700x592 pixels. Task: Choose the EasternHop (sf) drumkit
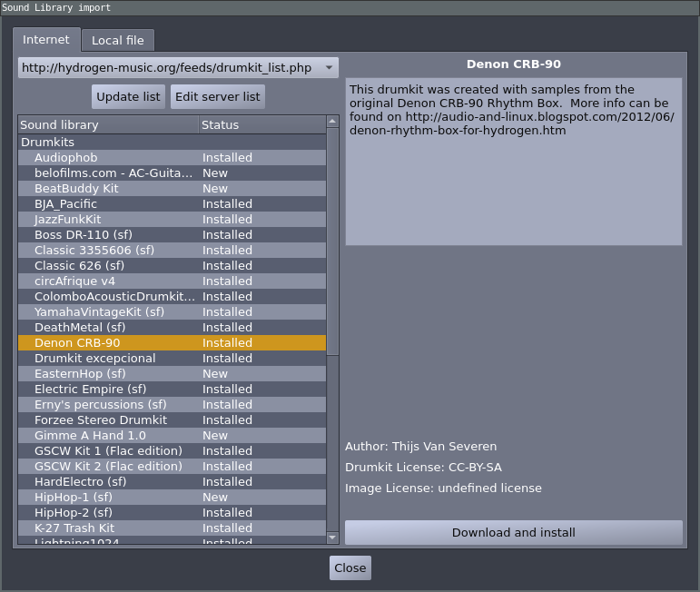click(172, 374)
